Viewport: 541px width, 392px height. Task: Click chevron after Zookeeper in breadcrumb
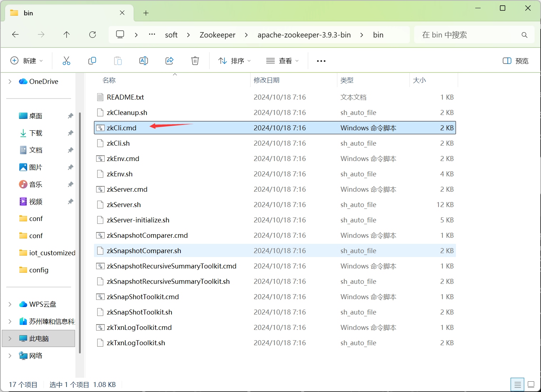click(x=247, y=35)
